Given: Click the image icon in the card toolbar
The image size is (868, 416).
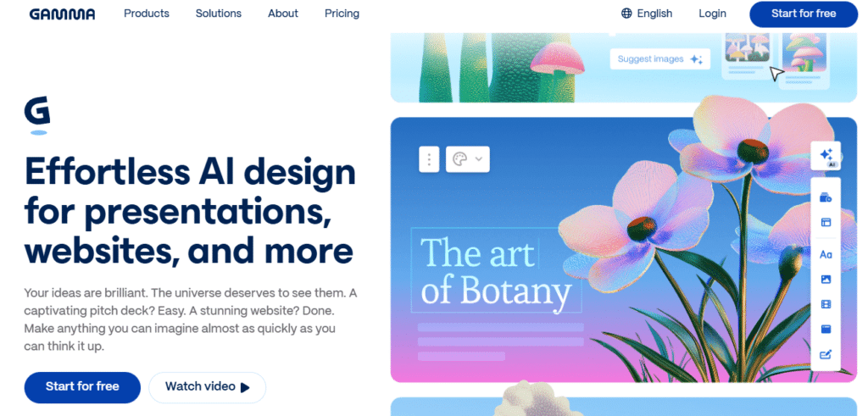Looking at the screenshot, I should click(x=826, y=280).
